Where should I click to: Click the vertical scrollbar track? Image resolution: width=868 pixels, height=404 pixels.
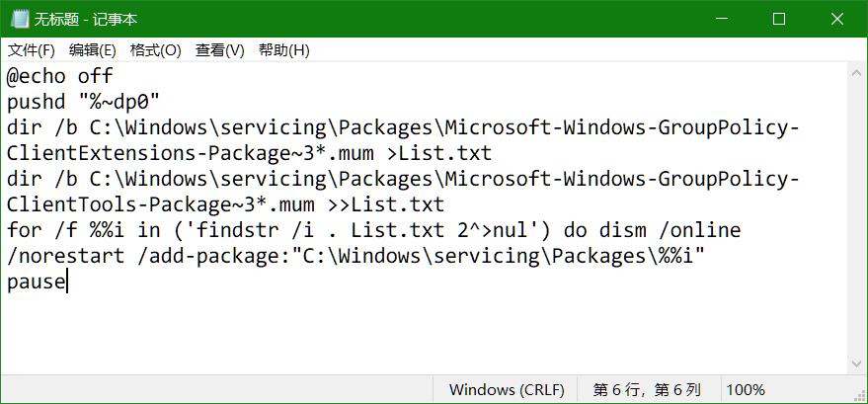click(857, 217)
